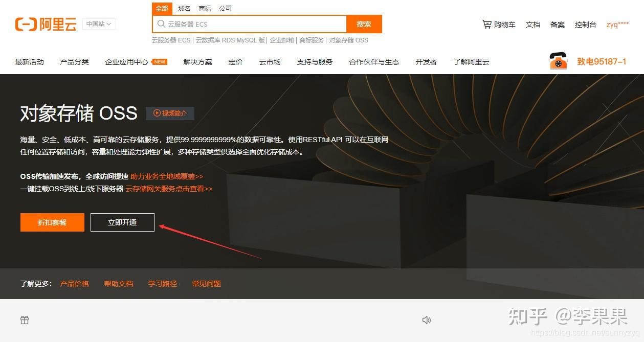Click the speaker icon at page bottom
Image resolution: width=644 pixels, height=342 pixels.
click(427, 320)
